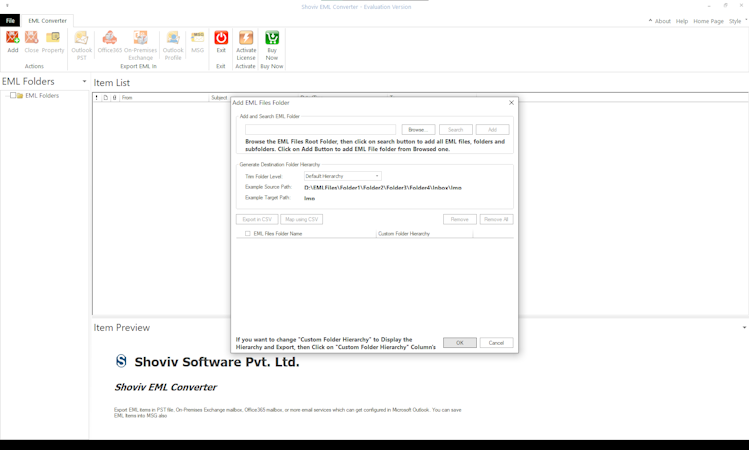Select the Outlook PST export icon
Screen dimensions: 749x450
(82, 37)
